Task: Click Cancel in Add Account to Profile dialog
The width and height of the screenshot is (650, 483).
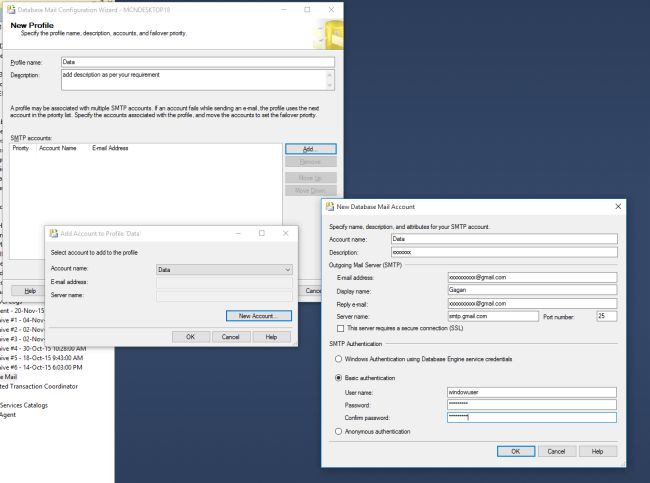Action: pos(230,337)
